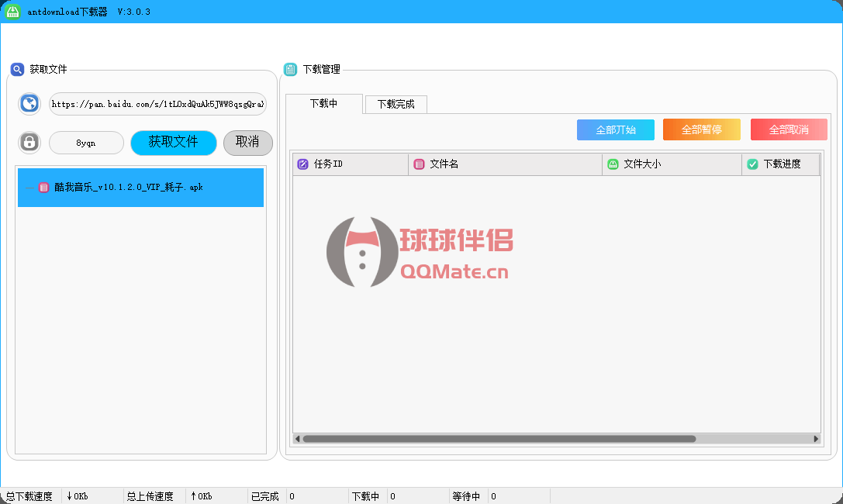Start all downloads with 全部开始

pyautogui.click(x=616, y=129)
